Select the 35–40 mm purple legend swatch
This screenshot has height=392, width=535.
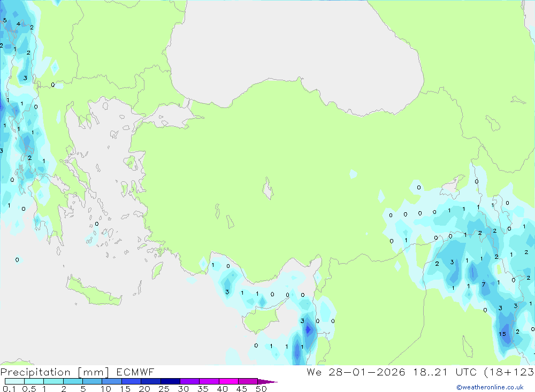click(209, 381)
